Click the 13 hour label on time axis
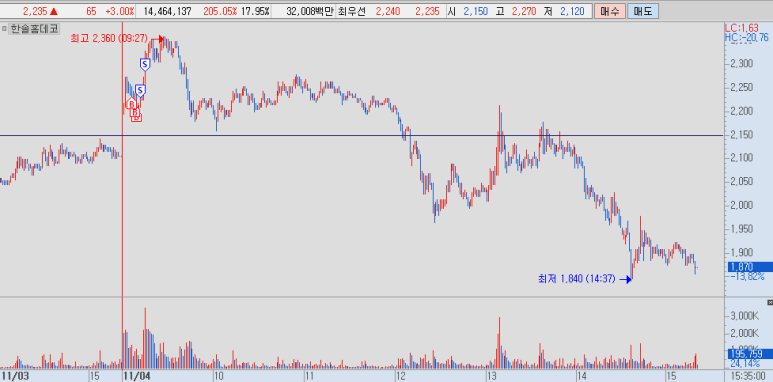 [491, 376]
